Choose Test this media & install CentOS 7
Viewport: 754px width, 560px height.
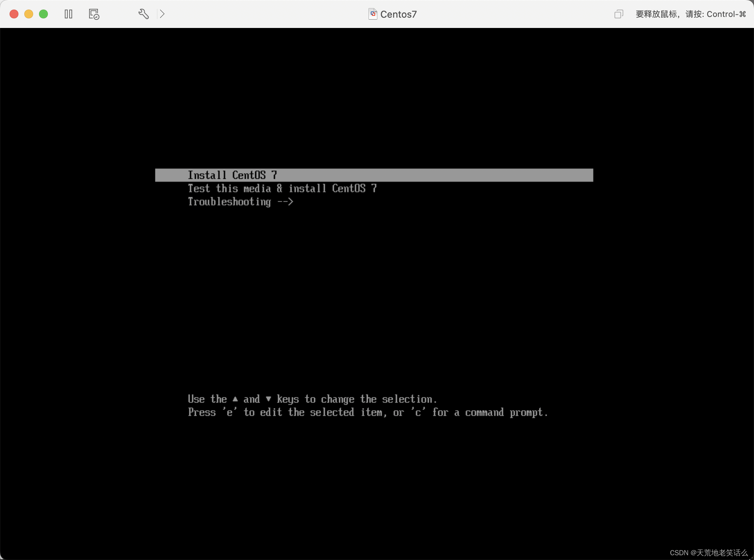pyautogui.click(x=282, y=188)
